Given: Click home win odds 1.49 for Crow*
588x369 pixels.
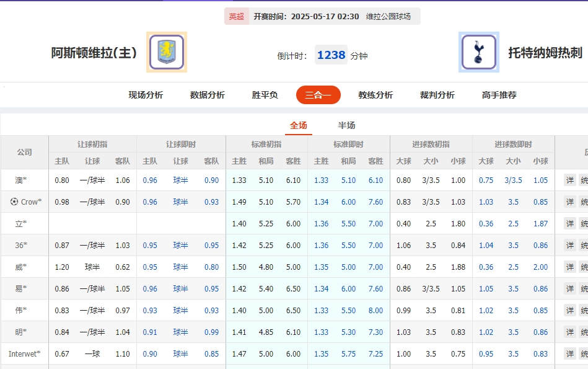Looking at the screenshot, I should pyautogui.click(x=239, y=202).
